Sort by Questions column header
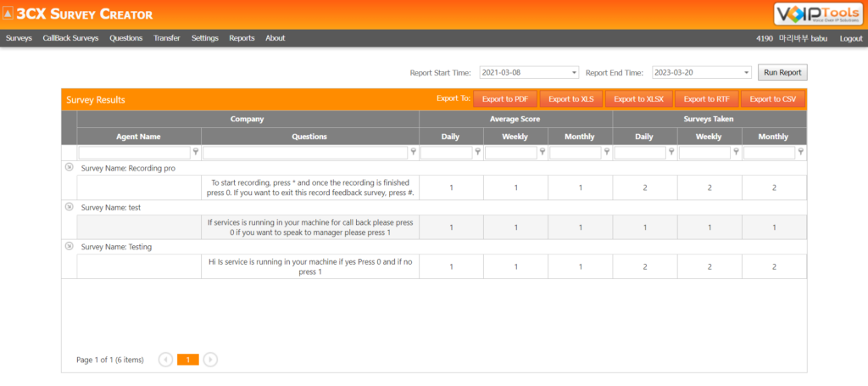Screen dimensions: 868x386 [310, 137]
